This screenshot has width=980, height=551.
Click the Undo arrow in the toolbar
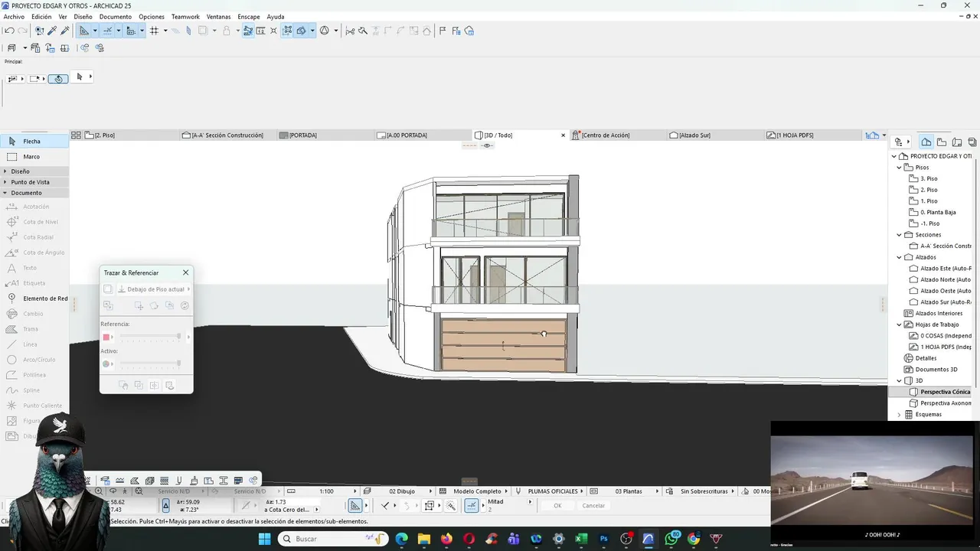tap(9, 31)
